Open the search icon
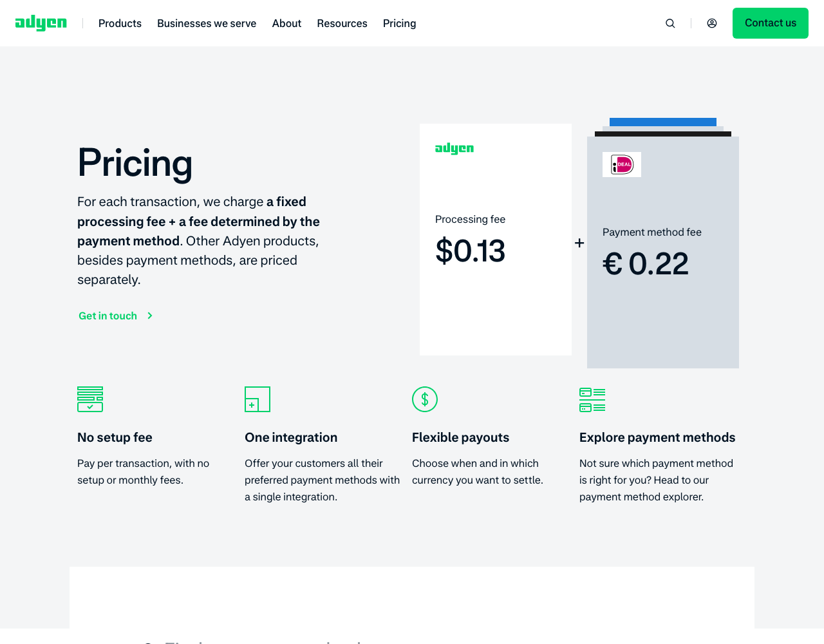This screenshot has width=824, height=644. (670, 23)
